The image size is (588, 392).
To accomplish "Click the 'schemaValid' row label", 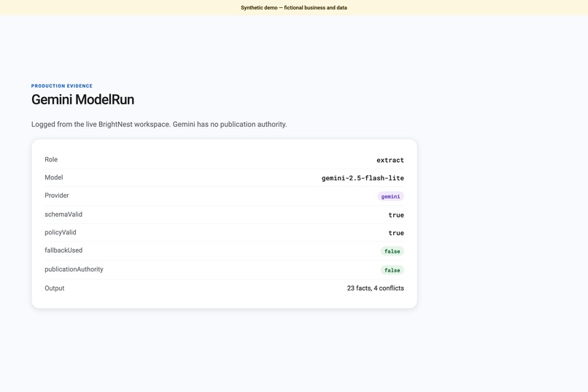I will tap(63, 214).
